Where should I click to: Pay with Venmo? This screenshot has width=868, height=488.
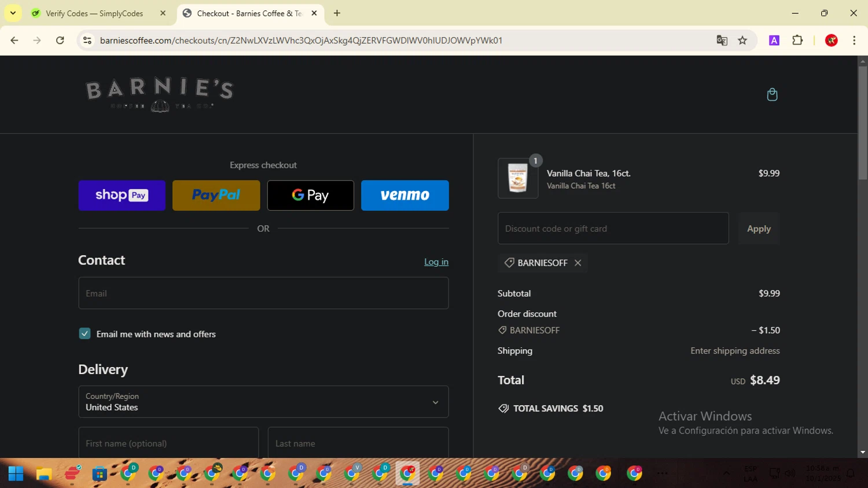[x=405, y=195]
